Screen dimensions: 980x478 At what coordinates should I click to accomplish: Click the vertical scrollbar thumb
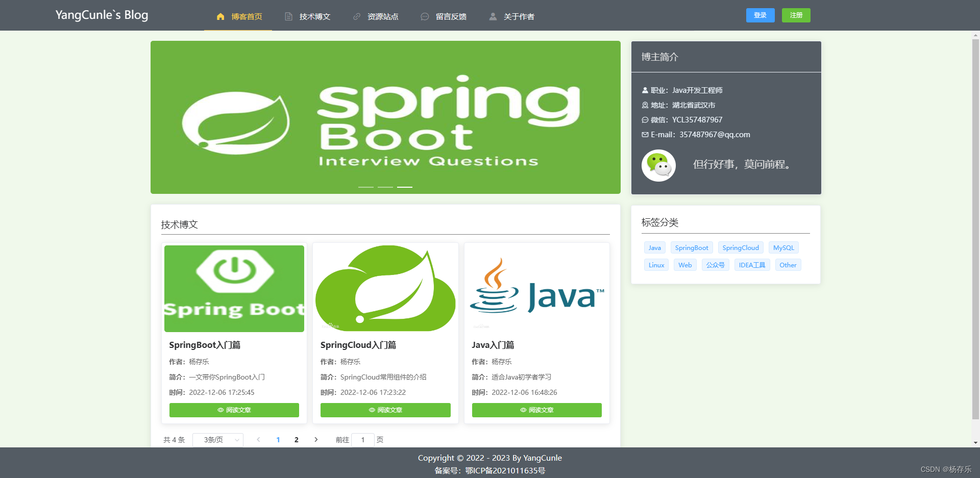976,230
